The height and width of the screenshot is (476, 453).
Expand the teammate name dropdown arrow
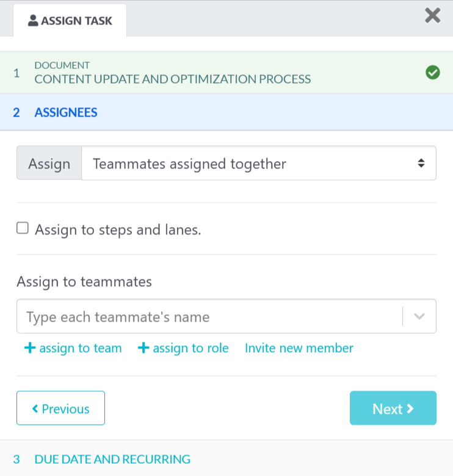click(x=419, y=316)
